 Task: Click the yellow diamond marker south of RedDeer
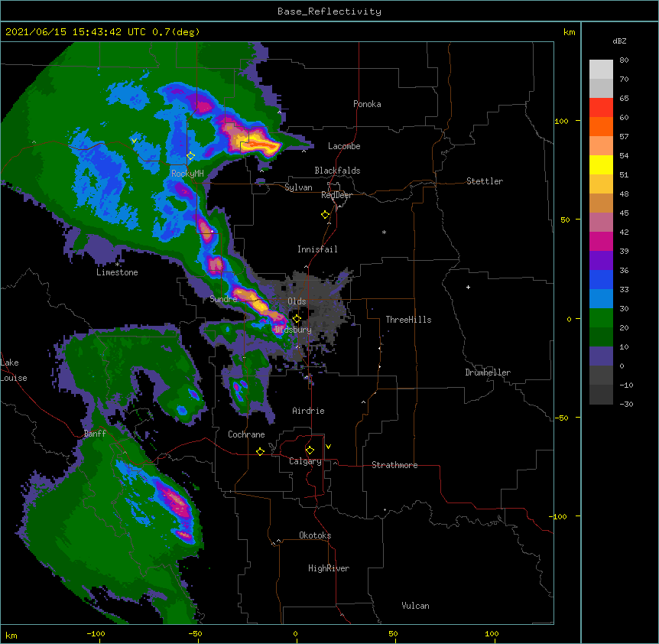pos(325,215)
